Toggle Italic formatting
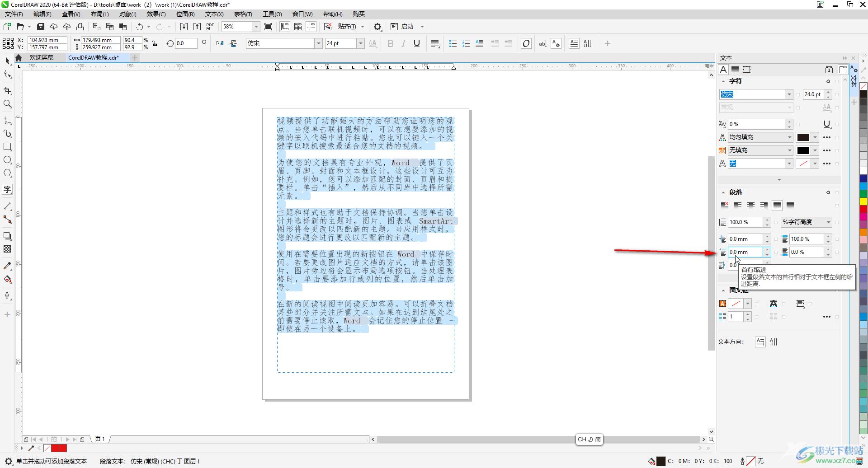The height and width of the screenshot is (468, 868). click(403, 43)
